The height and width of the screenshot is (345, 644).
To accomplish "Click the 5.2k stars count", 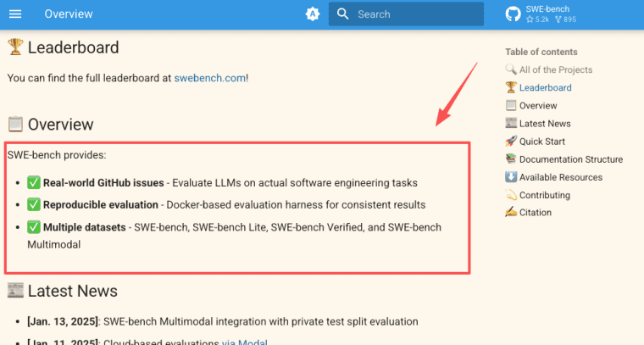I will click(537, 19).
